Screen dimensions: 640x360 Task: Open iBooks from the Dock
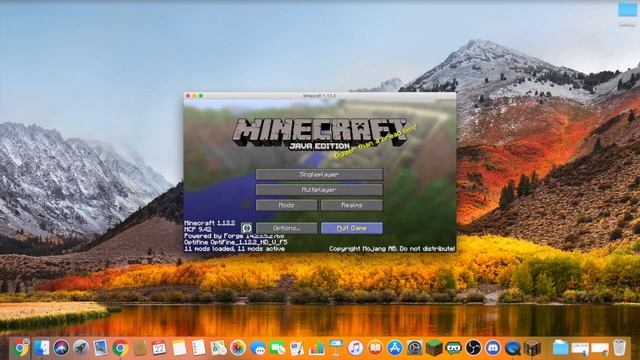pos(375,348)
